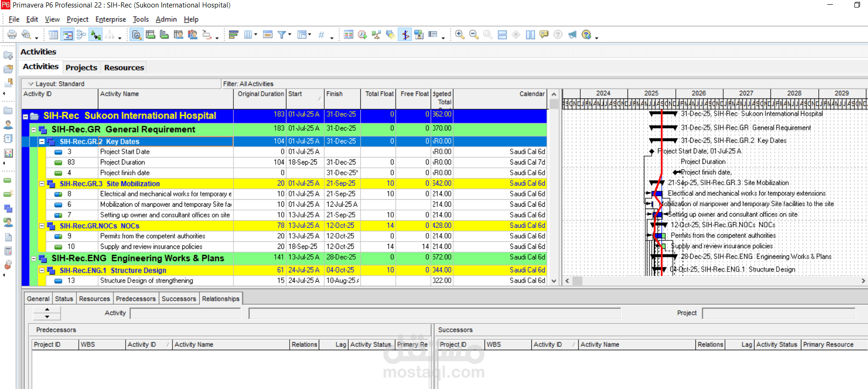868x389 pixels.
Task: Click the Zoom In magnifier
Action: point(460,35)
